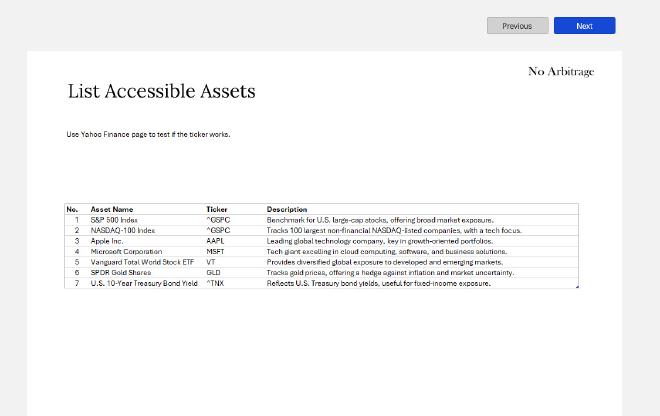
Task: Select the Ticker column header
Action: tap(217, 209)
